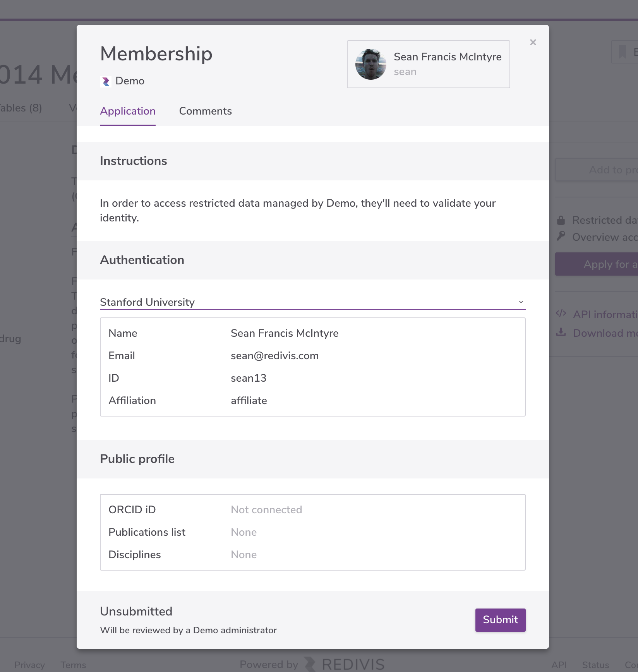Switch to the Comments tab
The height and width of the screenshot is (672, 638).
click(x=206, y=111)
